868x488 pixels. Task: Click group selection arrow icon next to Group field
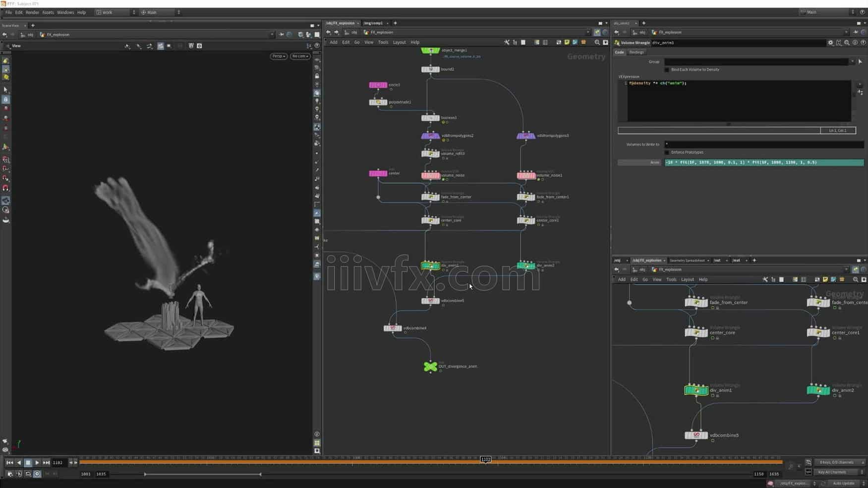pyautogui.click(x=860, y=61)
